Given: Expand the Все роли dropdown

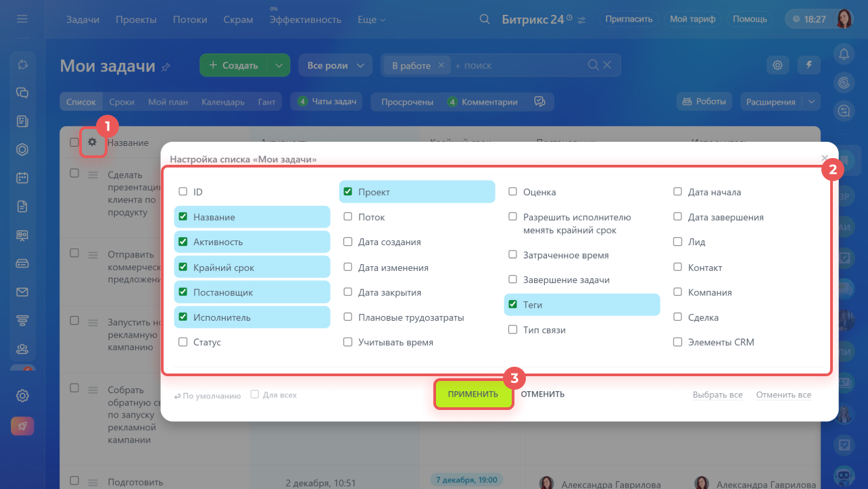Looking at the screenshot, I should point(335,66).
